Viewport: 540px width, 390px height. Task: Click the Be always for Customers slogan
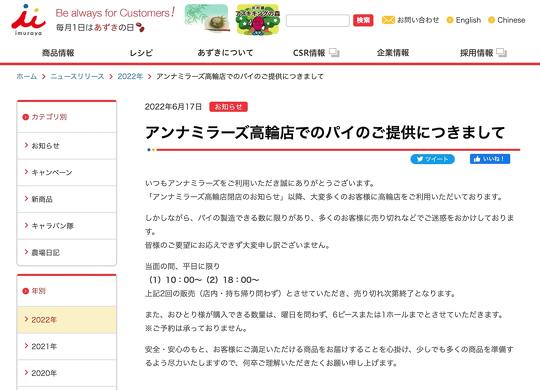[115, 13]
